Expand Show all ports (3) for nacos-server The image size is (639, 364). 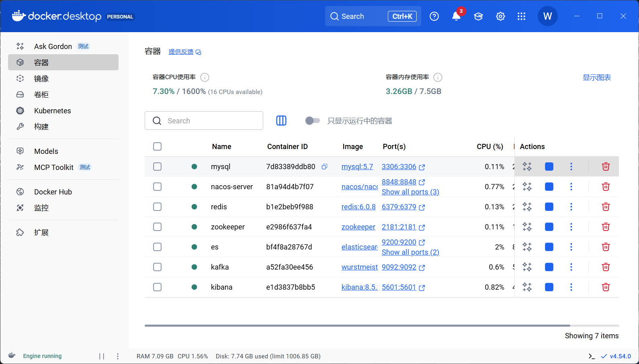(410, 192)
